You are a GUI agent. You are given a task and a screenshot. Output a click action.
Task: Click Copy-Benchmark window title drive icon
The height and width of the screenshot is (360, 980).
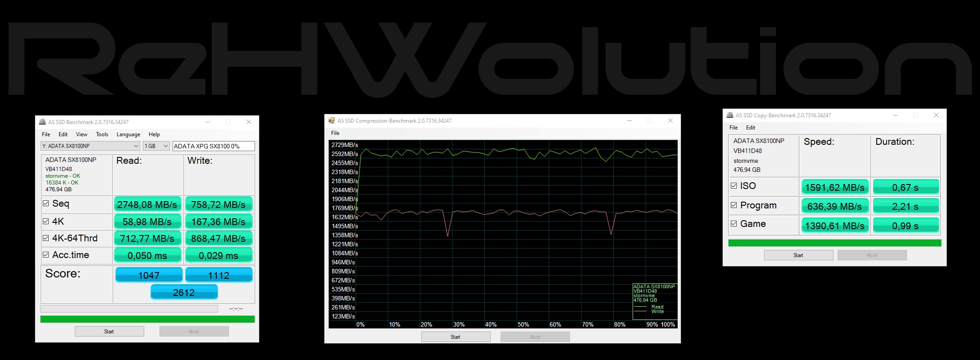pos(730,115)
